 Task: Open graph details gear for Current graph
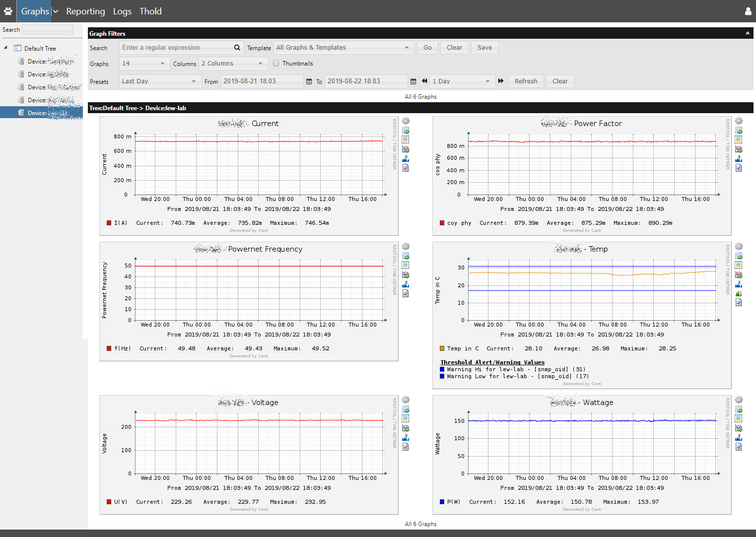(406, 121)
